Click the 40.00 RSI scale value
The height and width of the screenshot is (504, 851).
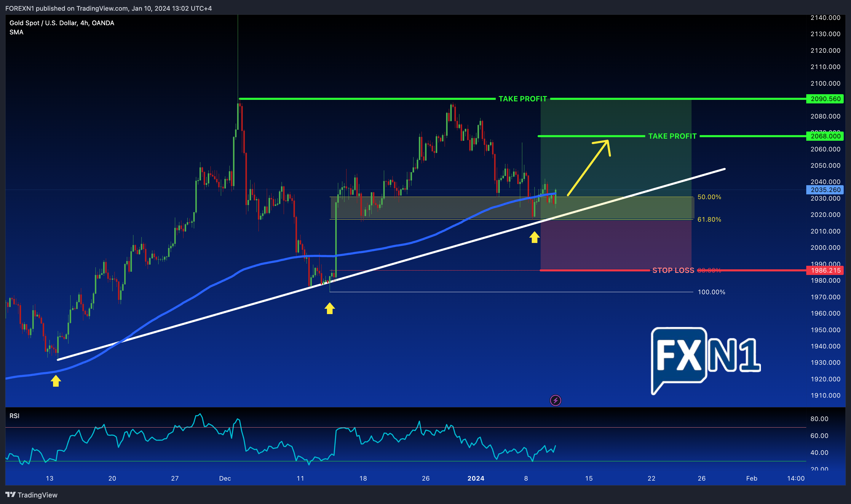819,452
